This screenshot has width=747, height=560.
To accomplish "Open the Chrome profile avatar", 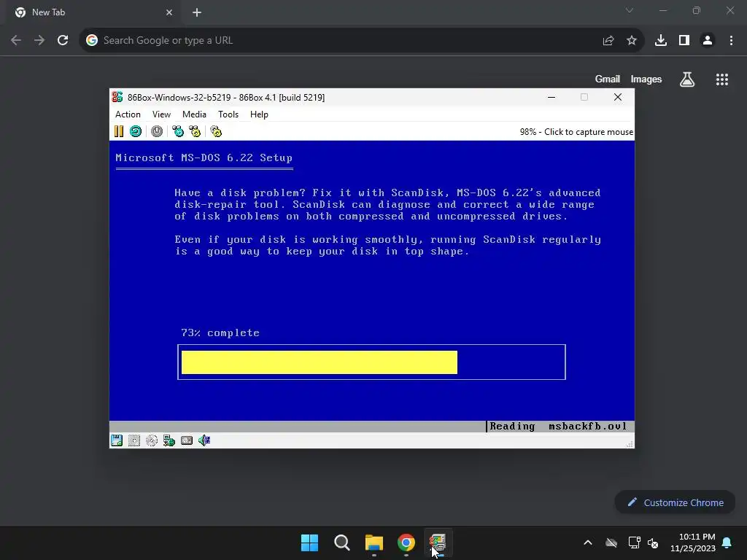I will [x=708, y=41].
